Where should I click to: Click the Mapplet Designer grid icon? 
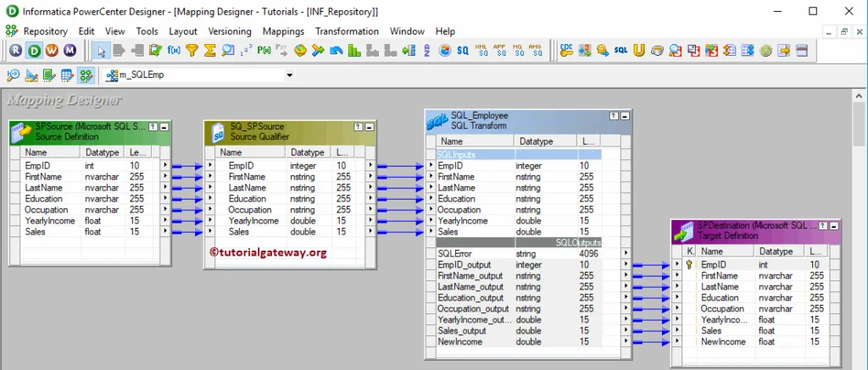68,75
